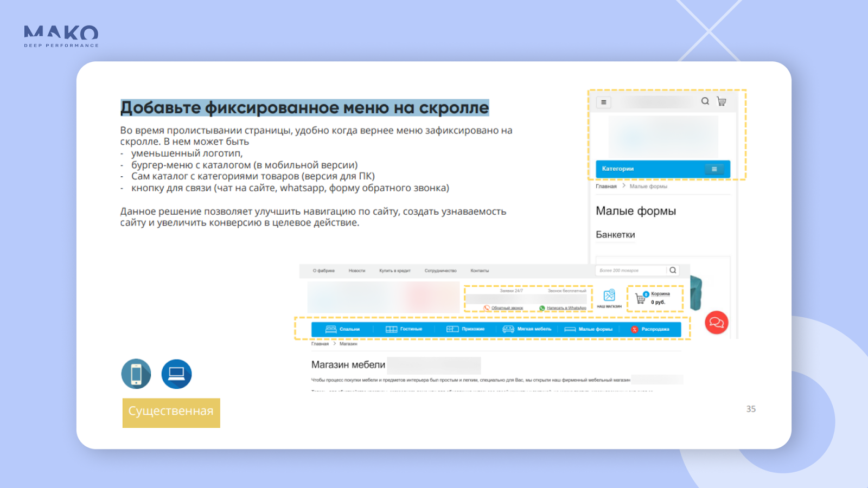Open the 'О фабрике' top menu item
The width and height of the screenshot is (868, 488).
coord(324,271)
